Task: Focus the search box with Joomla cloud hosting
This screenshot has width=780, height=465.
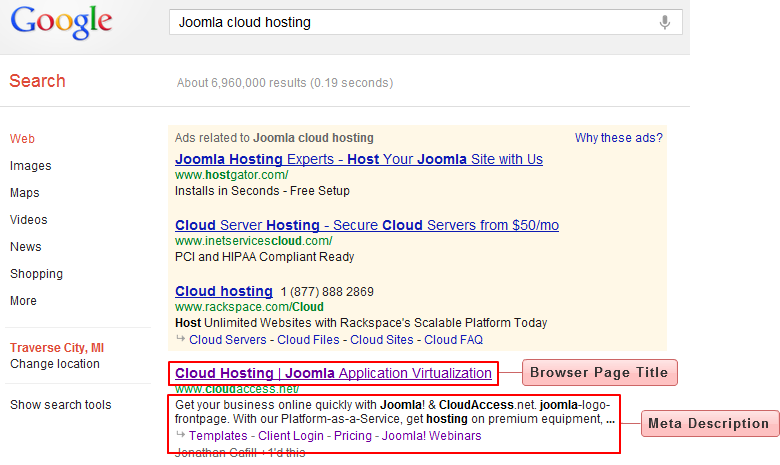Action: pyautogui.click(x=425, y=22)
